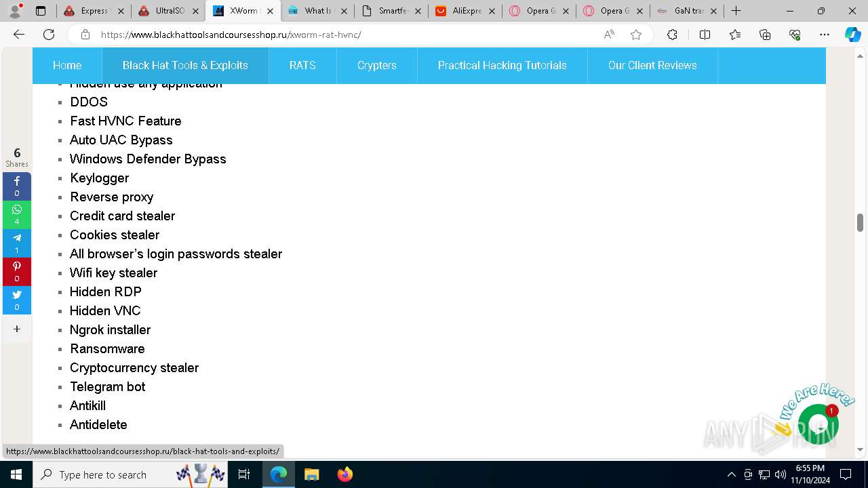Open the RATS menu item
The width and height of the screenshot is (868, 488).
(302, 66)
